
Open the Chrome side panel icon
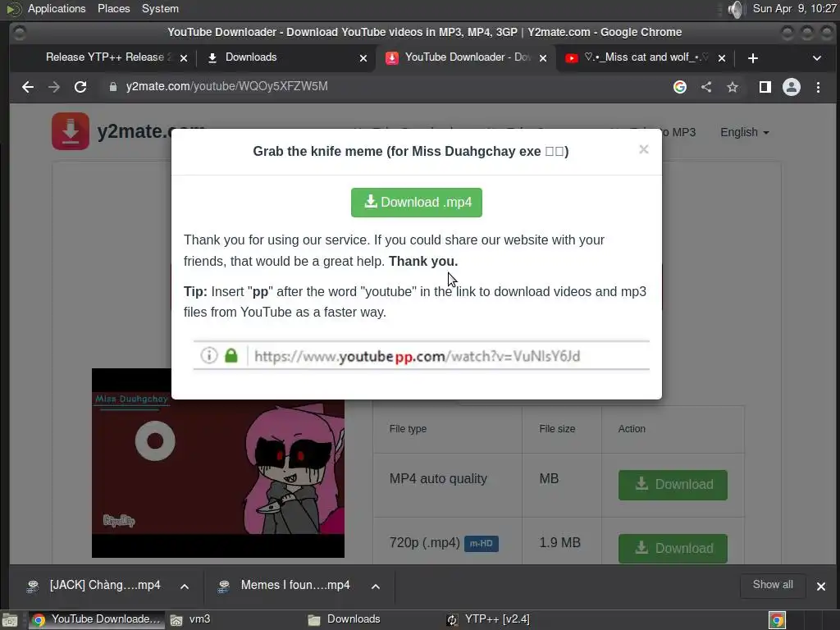[x=765, y=87]
